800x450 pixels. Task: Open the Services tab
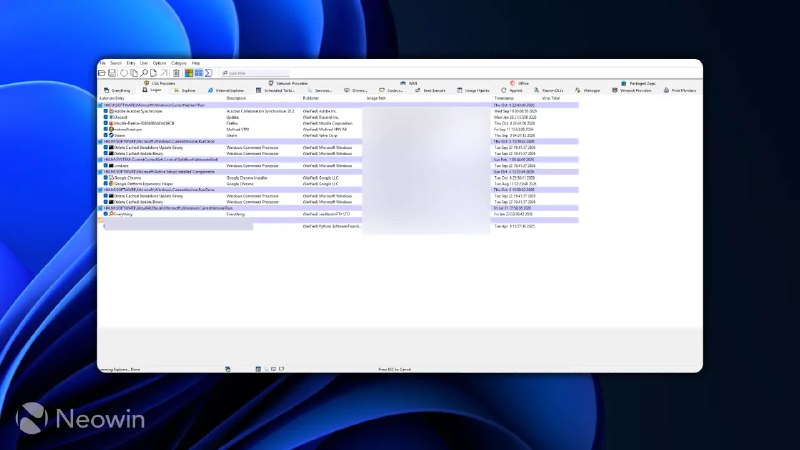[x=319, y=90]
